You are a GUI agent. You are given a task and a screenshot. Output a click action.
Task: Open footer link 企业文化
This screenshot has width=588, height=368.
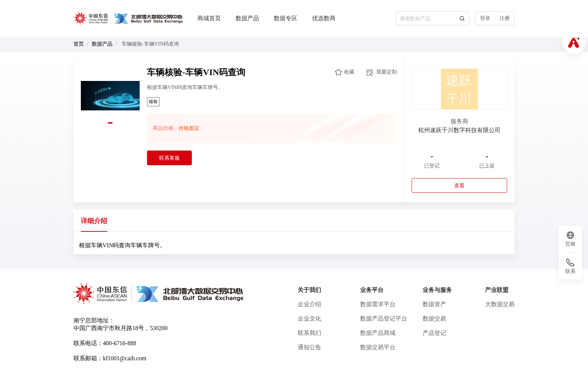[309, 319]
